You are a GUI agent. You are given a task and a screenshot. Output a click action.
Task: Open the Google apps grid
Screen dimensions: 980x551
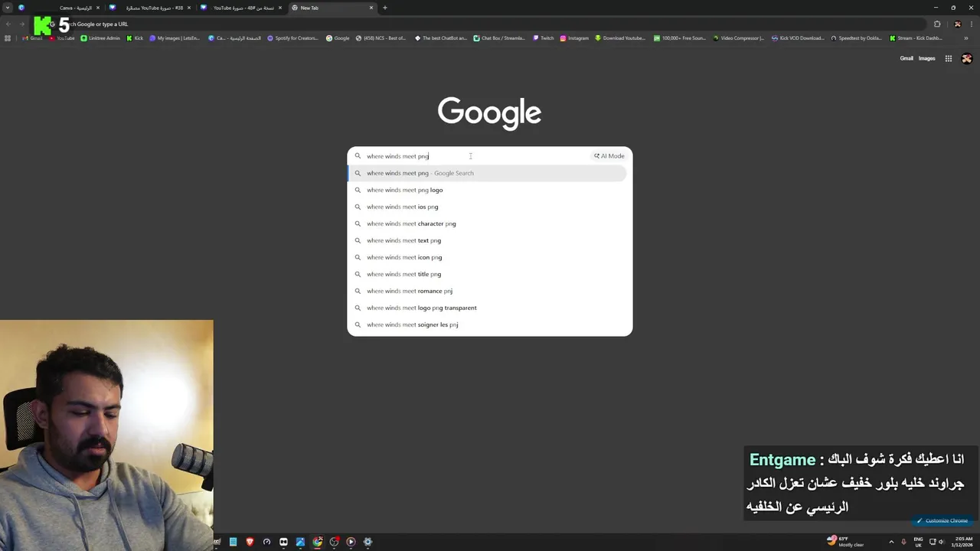(949, 58)
